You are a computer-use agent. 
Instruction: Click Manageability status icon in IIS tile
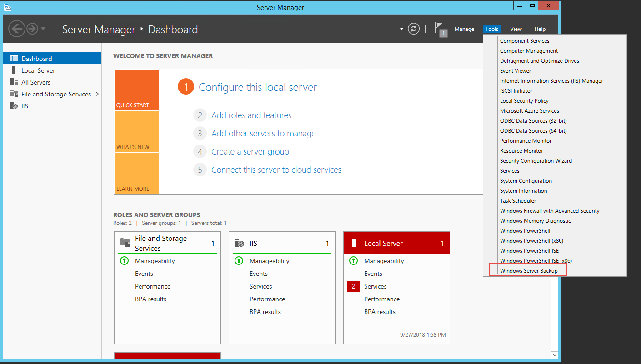(x=239, y=261)
